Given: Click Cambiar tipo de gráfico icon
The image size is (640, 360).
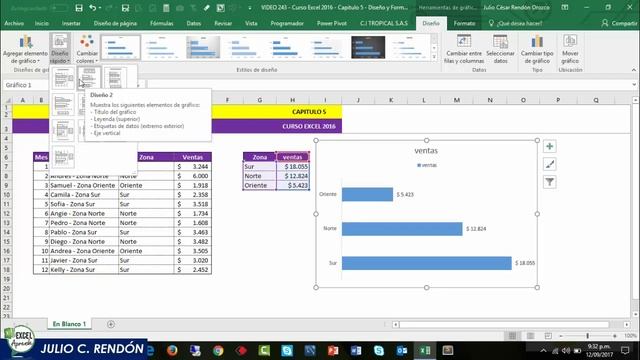Looking at the screenshot, I should pos(537,49).
